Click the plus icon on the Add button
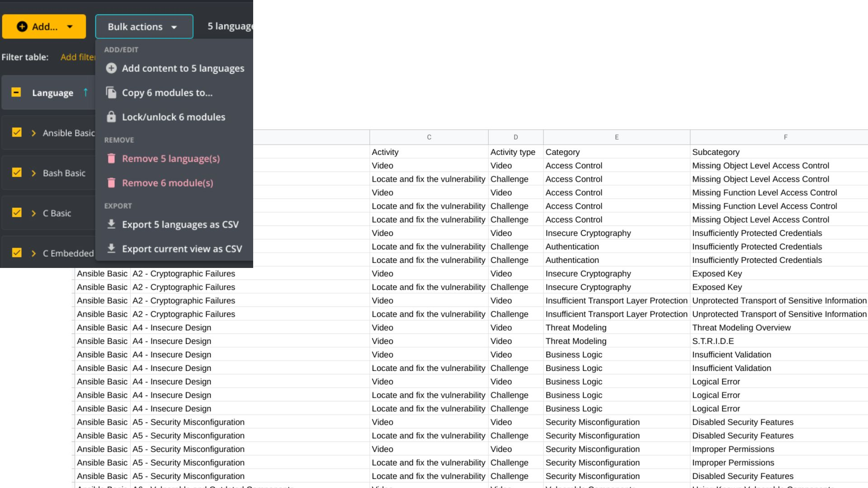Viewport: 868px width, 488px height. (21, 26)
